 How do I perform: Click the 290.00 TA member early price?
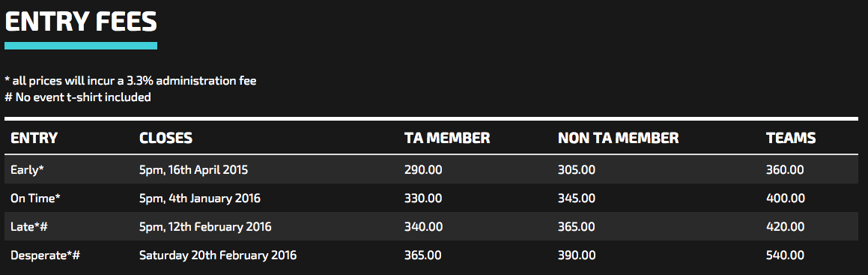pos(423,170)
